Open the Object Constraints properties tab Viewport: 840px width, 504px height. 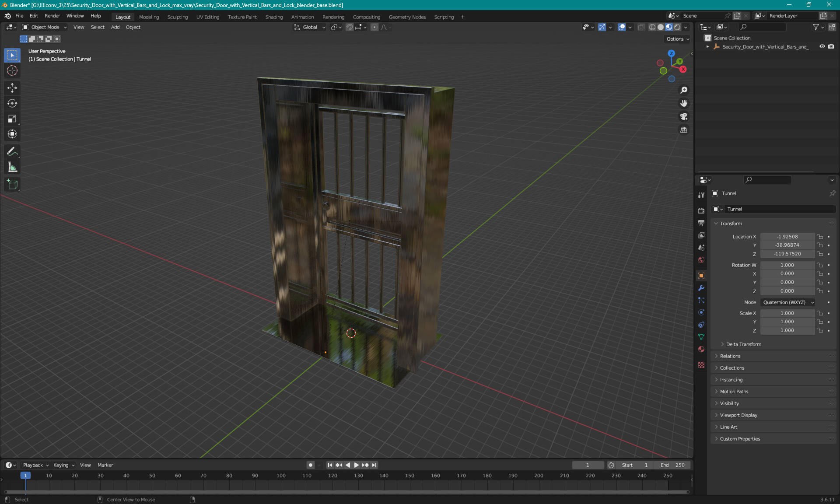click(x=701, y=325)
